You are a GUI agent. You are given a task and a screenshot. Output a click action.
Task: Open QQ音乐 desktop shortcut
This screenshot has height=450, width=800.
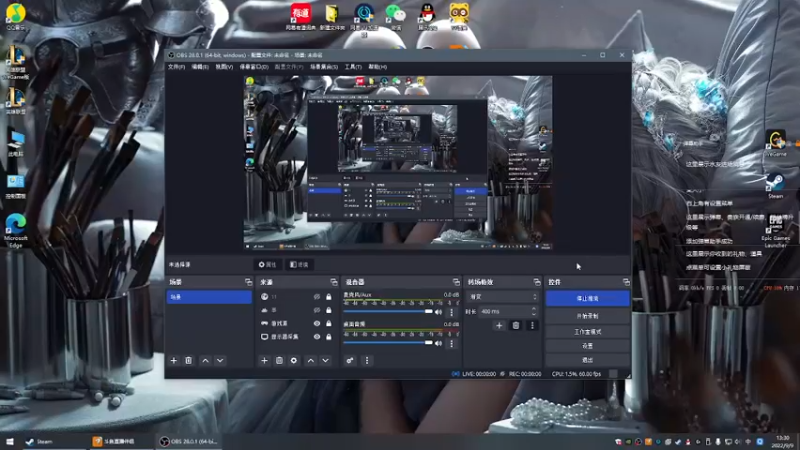pos(16,16)
